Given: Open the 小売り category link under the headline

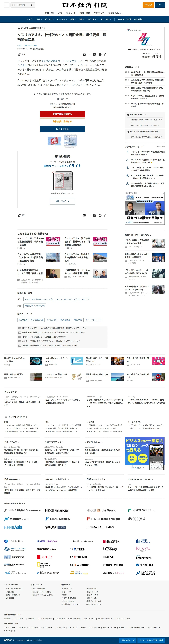Looking at the screenshot, I should (x=19, y=46).
